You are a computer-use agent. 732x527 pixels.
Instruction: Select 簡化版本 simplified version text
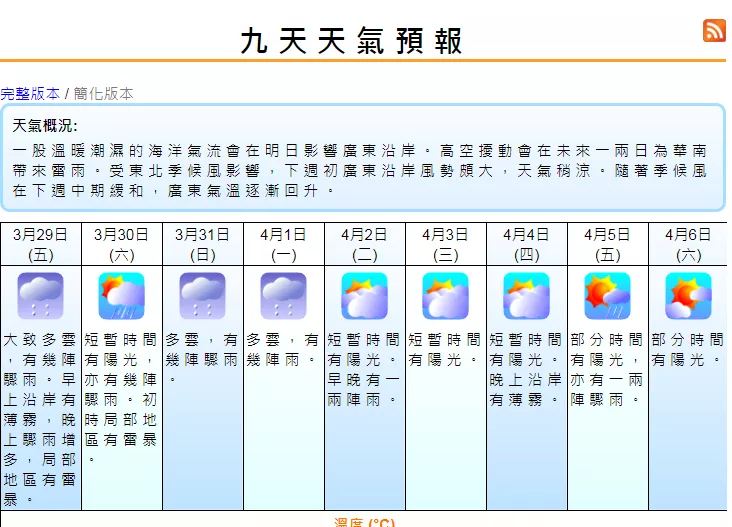click(x=104, y=94)
